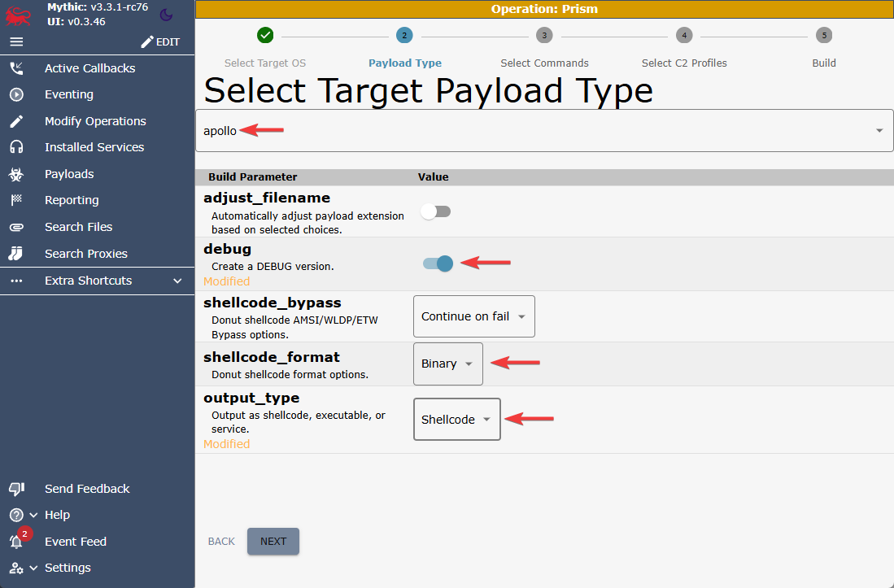Click the Modified label under debug
Image resolution: width=894 pixels, height=588 pixels.
(226, 281)
